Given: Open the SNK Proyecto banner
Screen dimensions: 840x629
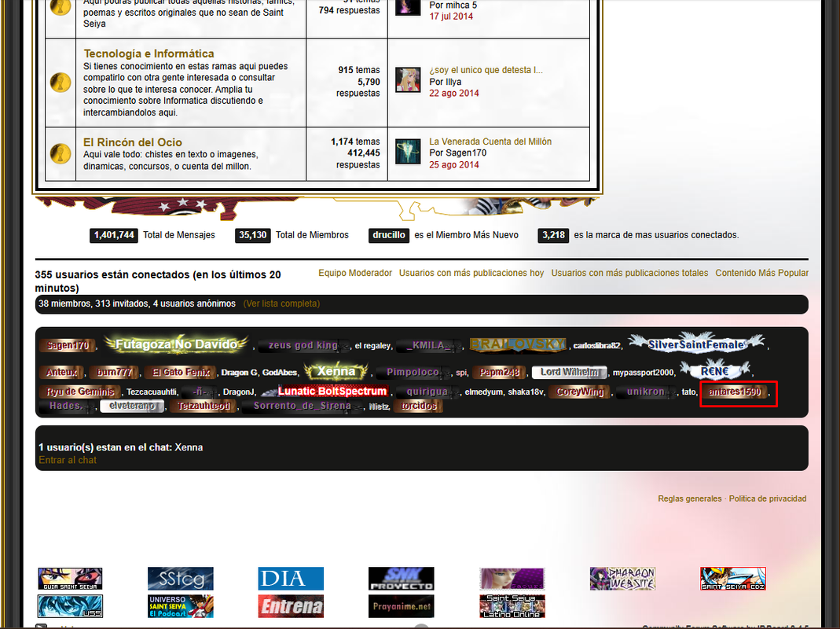Looking at the screenshot, I should 402,579.
